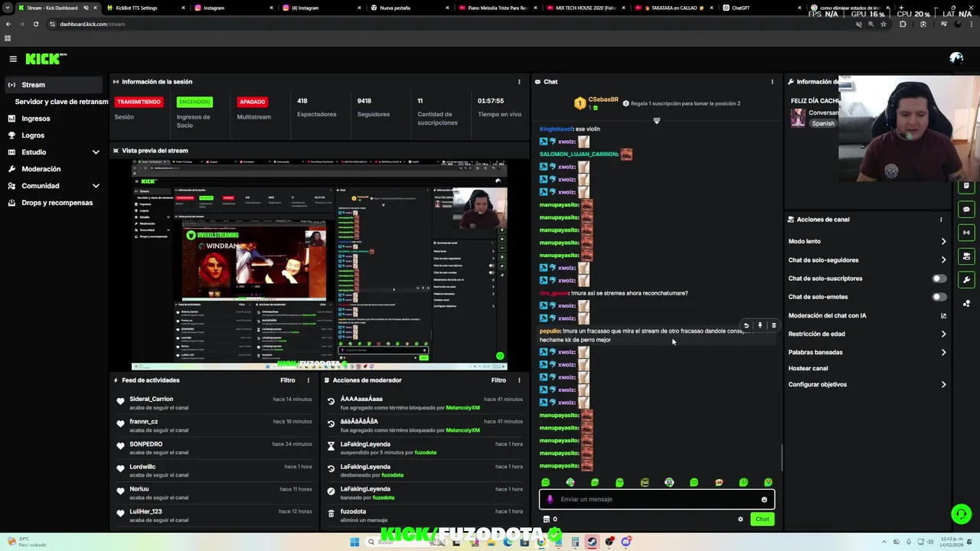Open the profile avatar at top right
Viewport: 980px width, 551px height.
point(956,58)
